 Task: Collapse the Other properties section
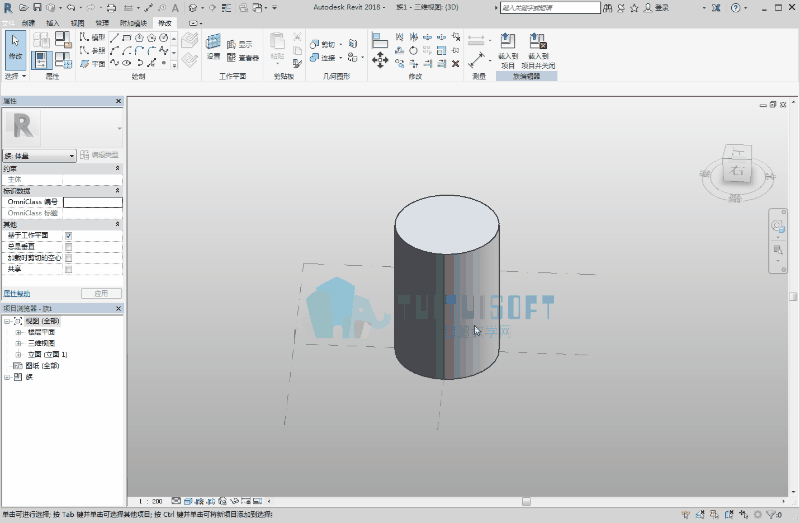[x=117, y=225]
